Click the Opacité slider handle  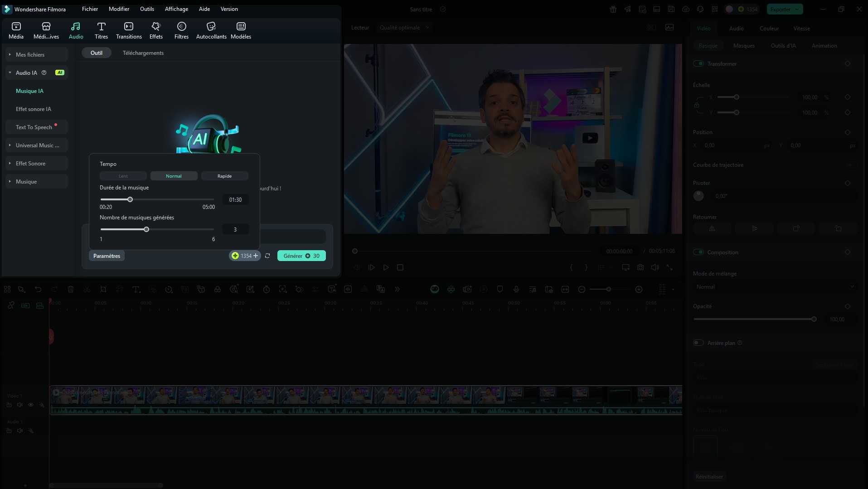pyautogui.click(x=814, y=320)
